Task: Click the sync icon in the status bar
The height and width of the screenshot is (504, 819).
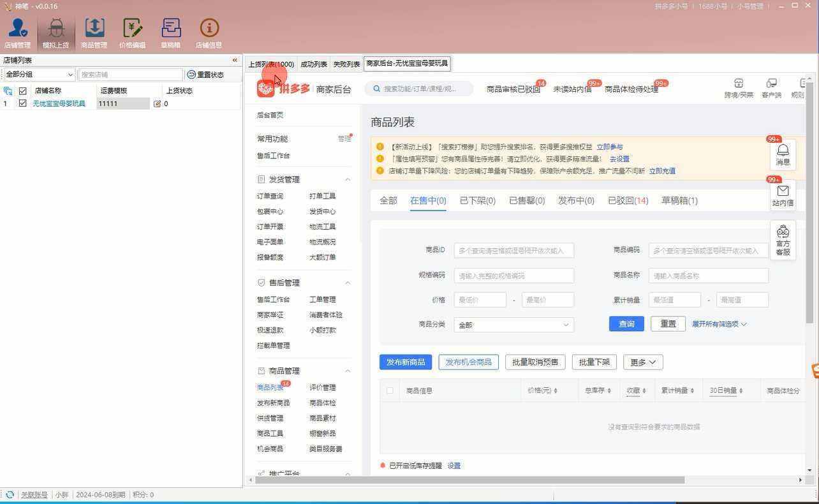Action: [x=10, y=494]
